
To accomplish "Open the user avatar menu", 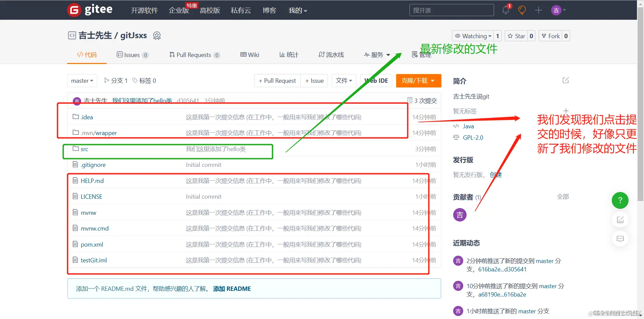I will coord(558,10).
